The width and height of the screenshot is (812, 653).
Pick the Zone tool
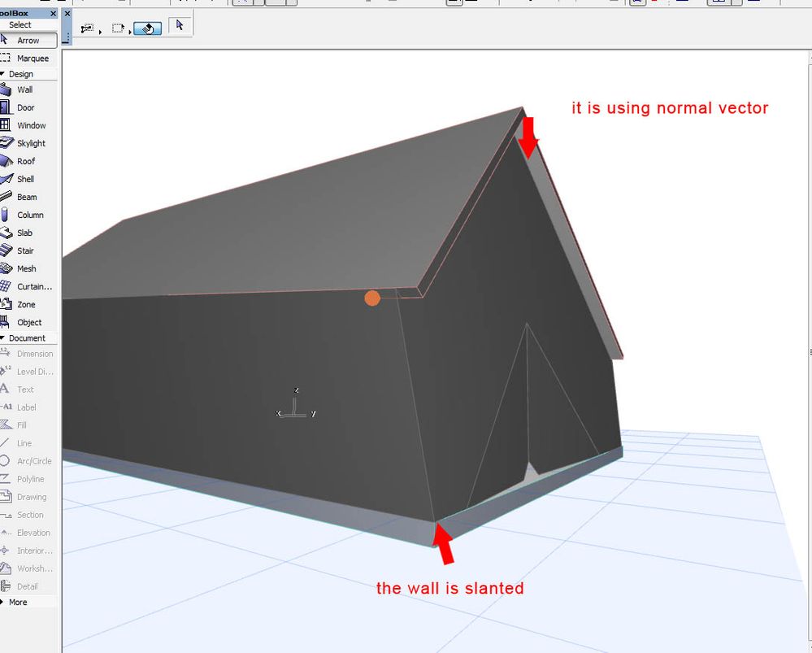(28, 304)
